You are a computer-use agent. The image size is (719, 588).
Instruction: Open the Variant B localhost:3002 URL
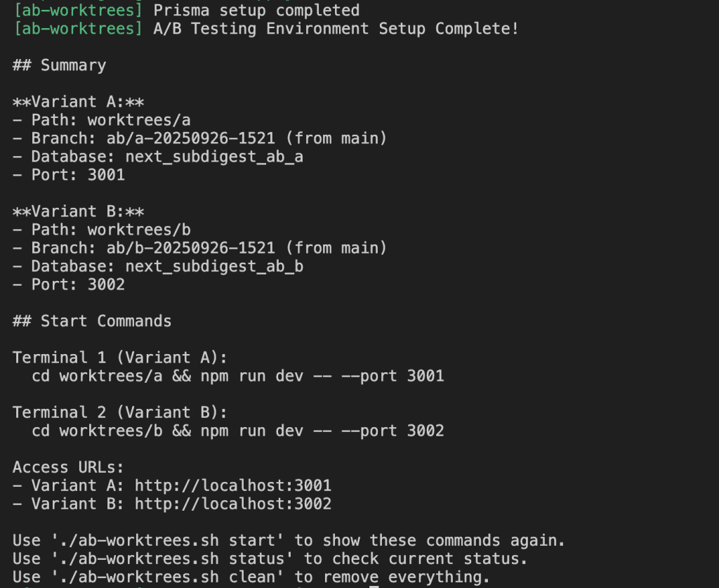[232, 504]
